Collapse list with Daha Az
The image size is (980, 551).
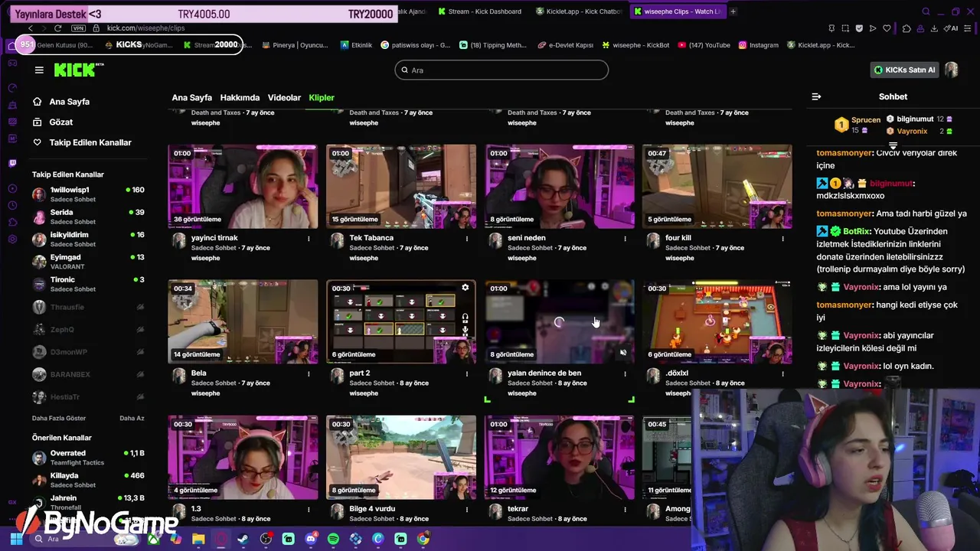point(132,418)
